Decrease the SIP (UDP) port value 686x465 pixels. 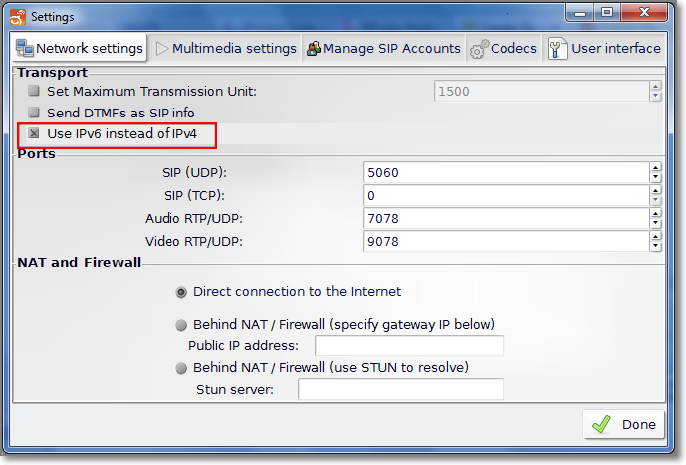655,177
